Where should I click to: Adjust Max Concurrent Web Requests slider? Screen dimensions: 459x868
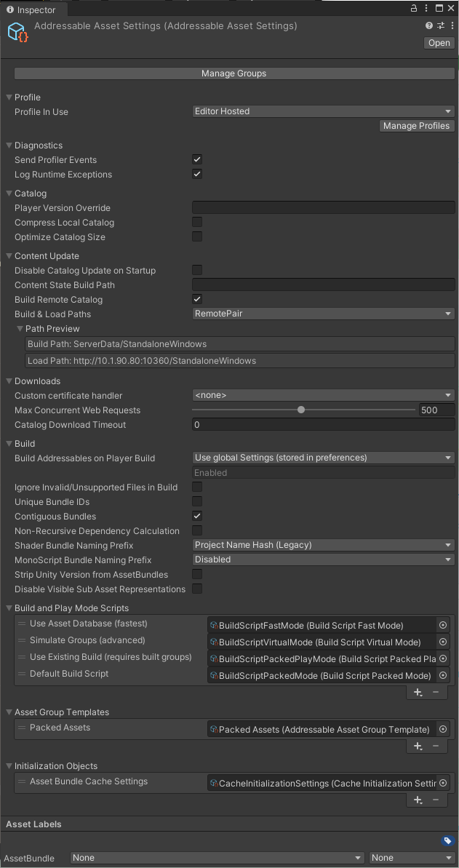coord(301,410)
